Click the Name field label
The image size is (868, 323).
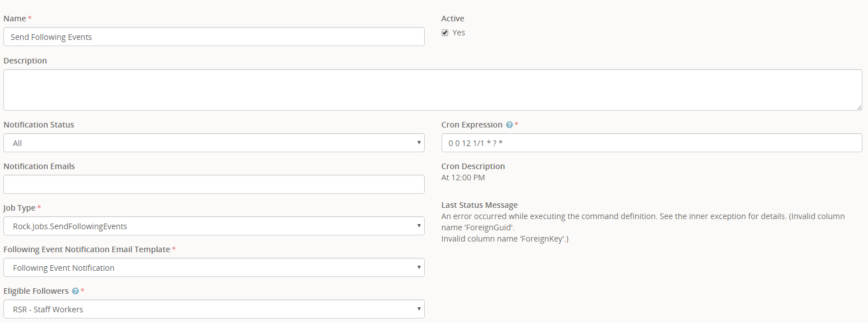[15, 19]
